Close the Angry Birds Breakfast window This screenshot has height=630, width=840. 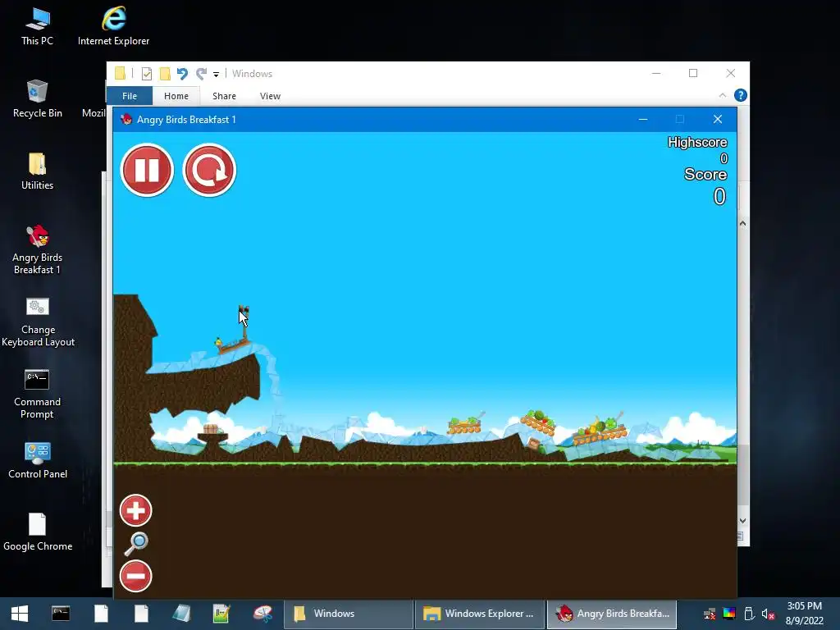click(x=718, y=120)
